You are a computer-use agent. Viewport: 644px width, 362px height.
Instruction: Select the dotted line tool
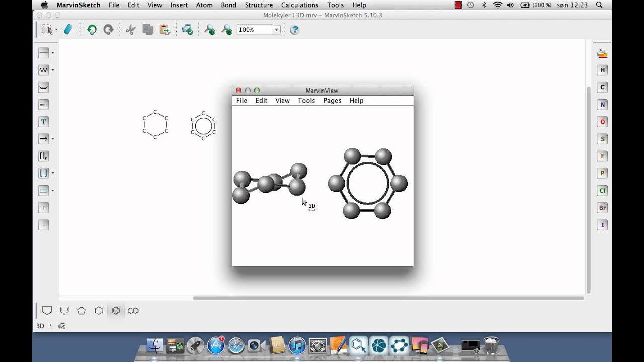[x=44, y=105]
